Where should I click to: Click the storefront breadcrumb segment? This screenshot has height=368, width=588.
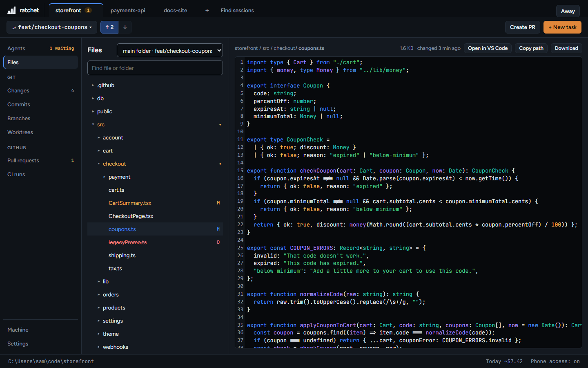(x=246, y=48)
